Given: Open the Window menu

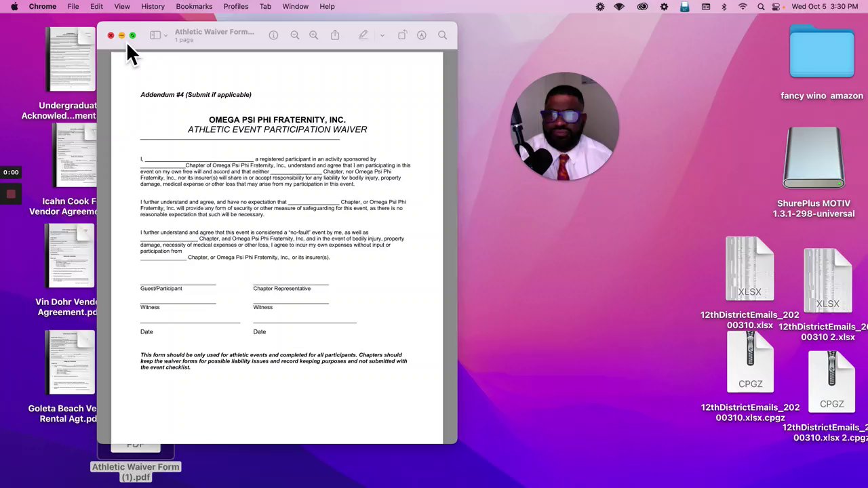Looking at the screenshot, I should pos(296,6).
